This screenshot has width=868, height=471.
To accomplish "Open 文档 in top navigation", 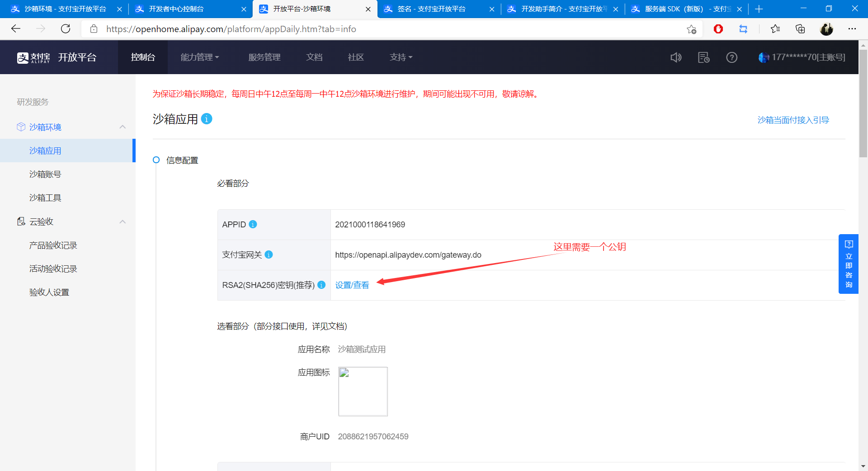I will pyautogui.click(x=314, y=57).
